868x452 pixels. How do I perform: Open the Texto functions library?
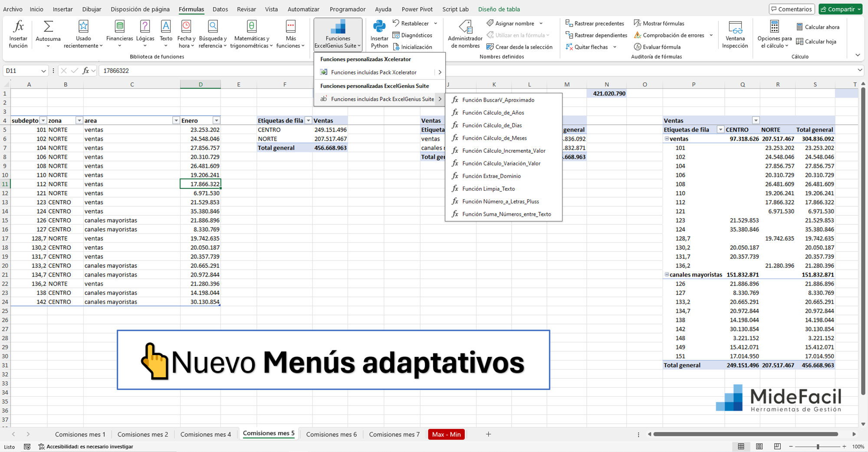166,34
